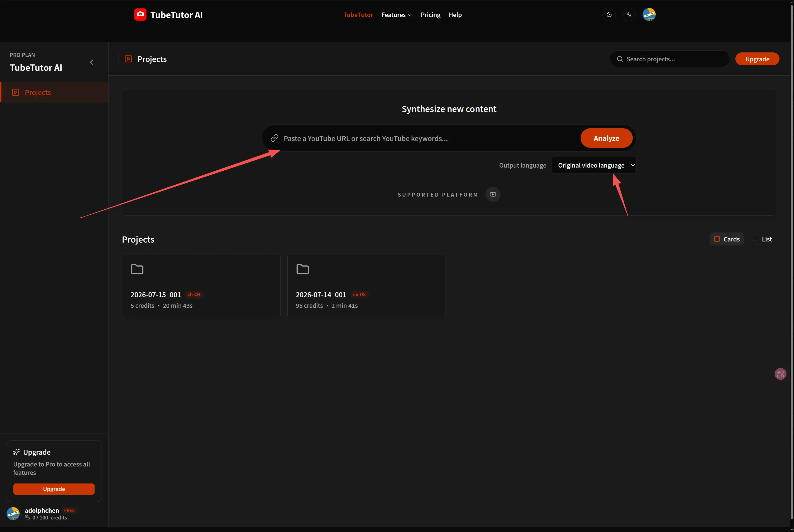The image size is (794, 532).
Task: Open project 2026-07-14_001
Action: [366, 286]
